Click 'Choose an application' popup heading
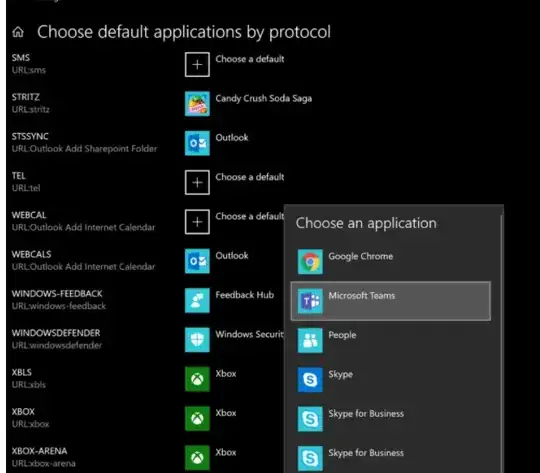 click(x=366, y=223)
